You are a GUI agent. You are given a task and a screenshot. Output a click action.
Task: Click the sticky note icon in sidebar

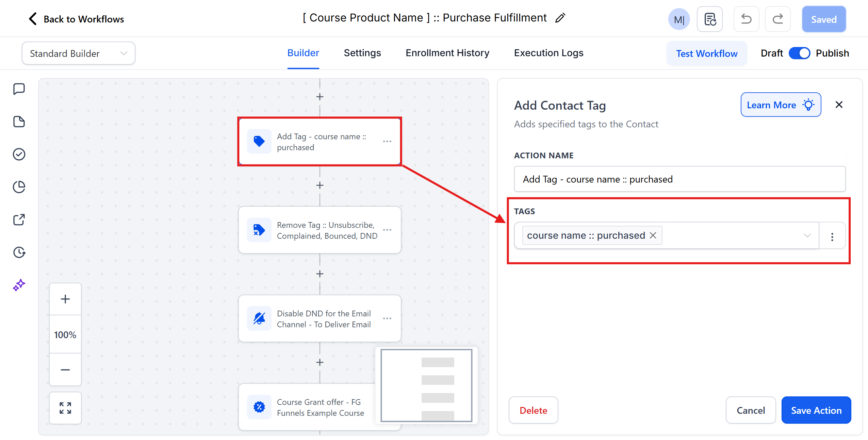point(19,122)
